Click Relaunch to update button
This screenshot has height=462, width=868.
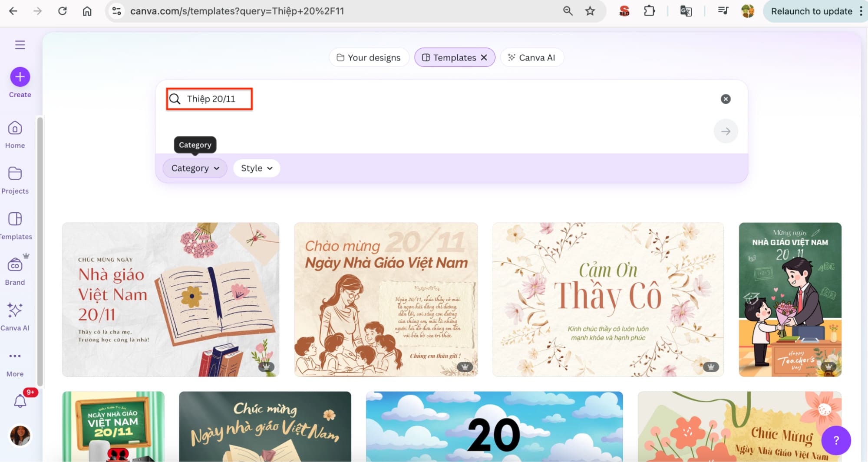pos(811,11)
